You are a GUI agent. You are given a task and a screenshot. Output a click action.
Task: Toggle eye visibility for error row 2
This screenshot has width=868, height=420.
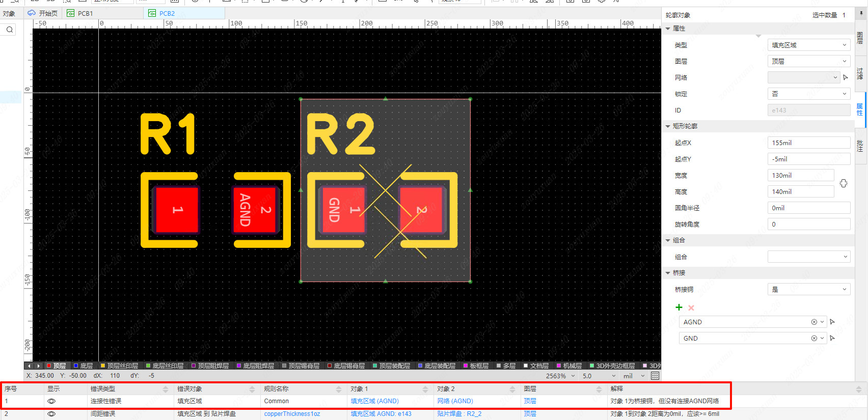pos(51,414)
